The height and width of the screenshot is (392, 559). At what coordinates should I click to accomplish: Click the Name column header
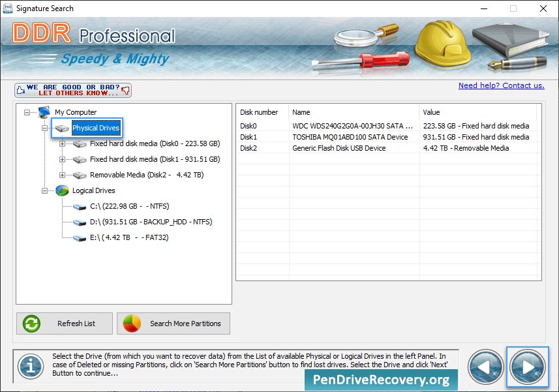354,112
